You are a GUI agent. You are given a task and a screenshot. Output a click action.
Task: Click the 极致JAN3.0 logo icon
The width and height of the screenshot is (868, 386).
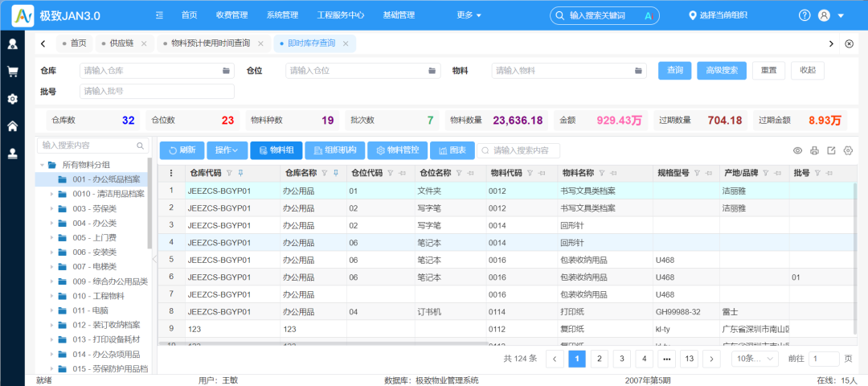pos(23,15)
